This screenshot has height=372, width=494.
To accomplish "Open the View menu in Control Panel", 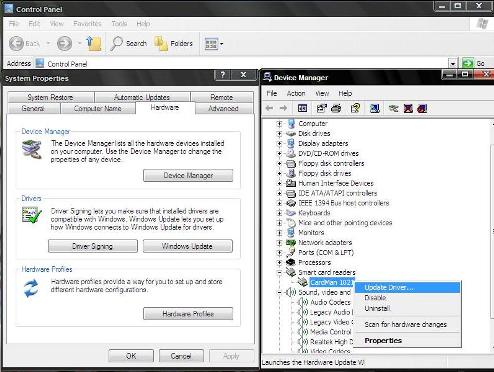I will pyautogui.click(x=57, y=24).
